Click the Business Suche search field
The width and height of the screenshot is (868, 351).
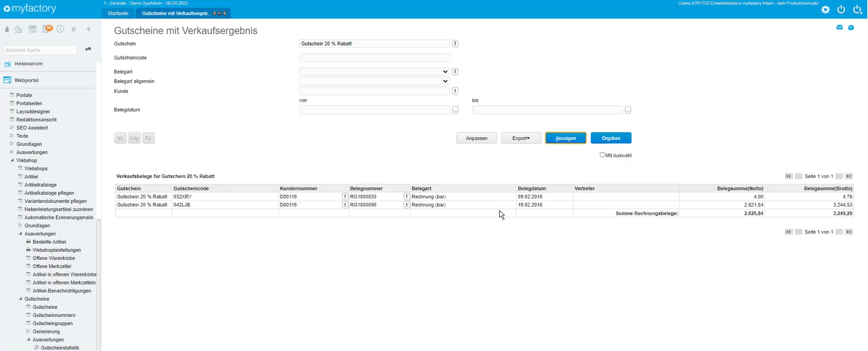click(x=40, y=50)
